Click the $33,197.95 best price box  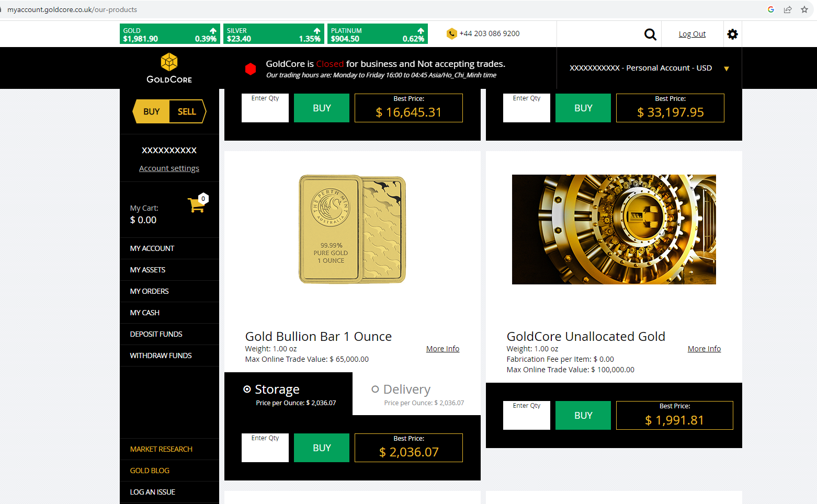tap(670, 108)
